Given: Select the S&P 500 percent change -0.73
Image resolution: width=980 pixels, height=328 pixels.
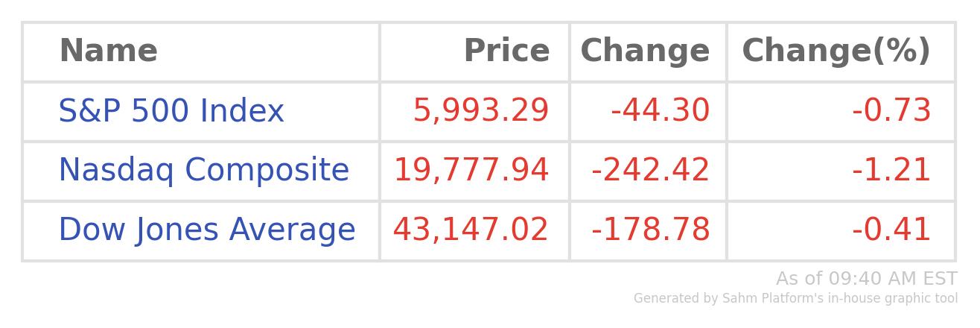Looking at the screenshot, I should 891,112.
